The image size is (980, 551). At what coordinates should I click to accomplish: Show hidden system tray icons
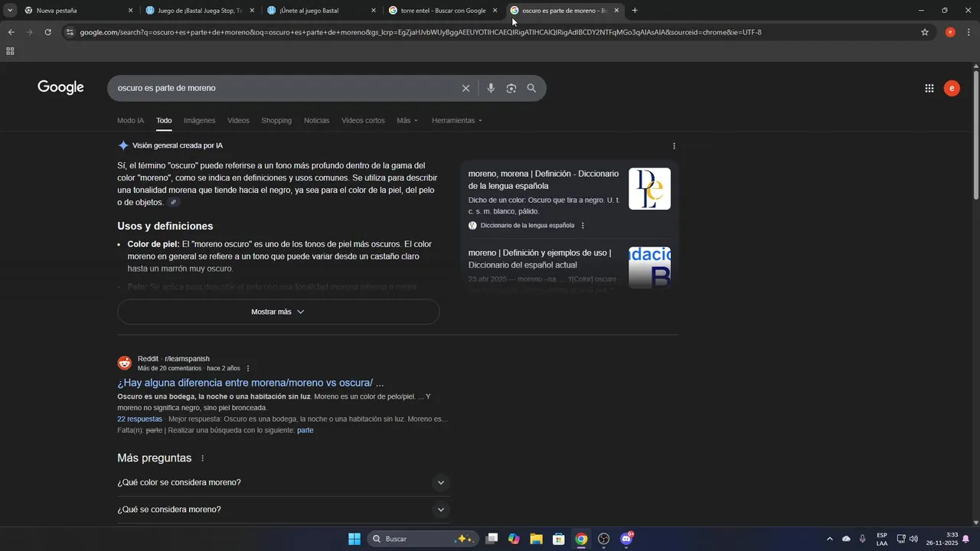[829, 539]
